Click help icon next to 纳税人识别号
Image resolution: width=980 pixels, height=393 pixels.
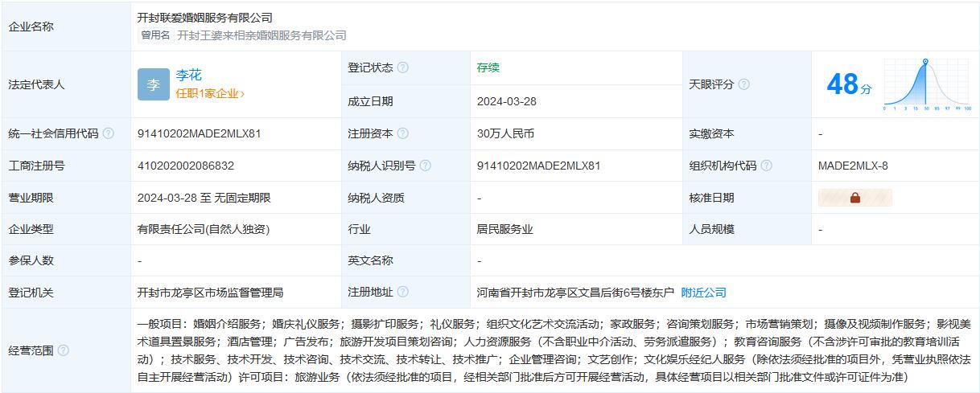[426, 166]
